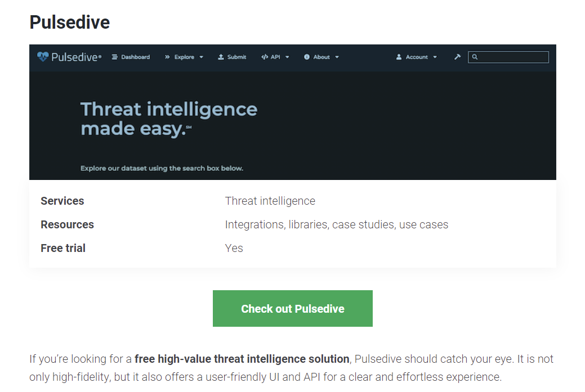
Task: Click the Free trial row label
Action: [x=63, y=248]
